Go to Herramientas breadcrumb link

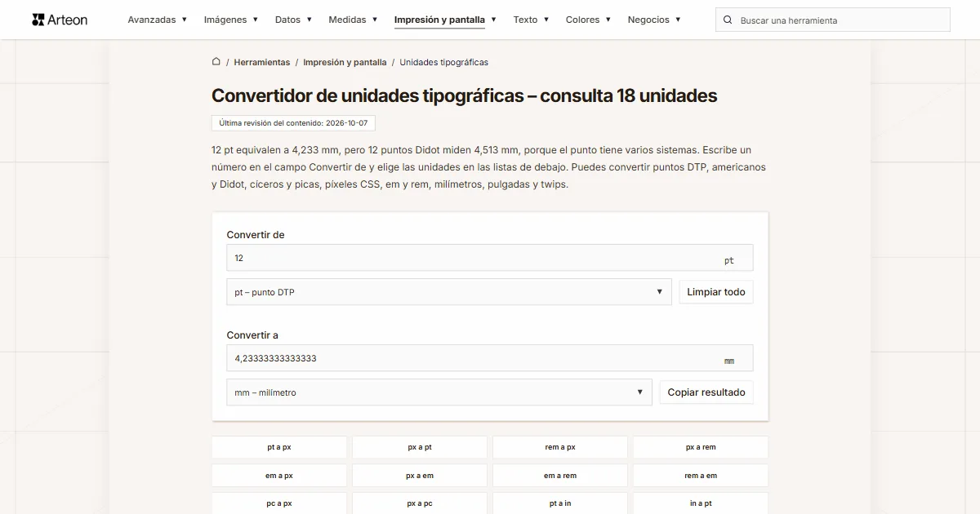(262, 62)
